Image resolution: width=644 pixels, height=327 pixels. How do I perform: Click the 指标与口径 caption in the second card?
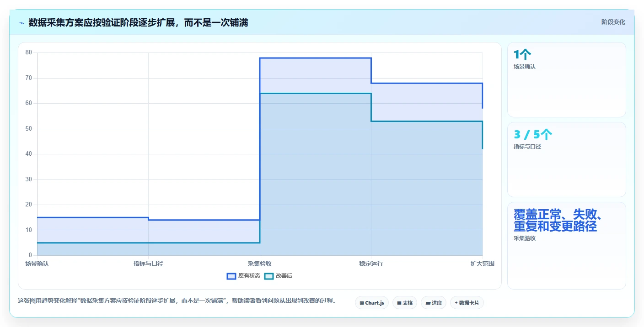pyautogui.click(x=527, y=147)
